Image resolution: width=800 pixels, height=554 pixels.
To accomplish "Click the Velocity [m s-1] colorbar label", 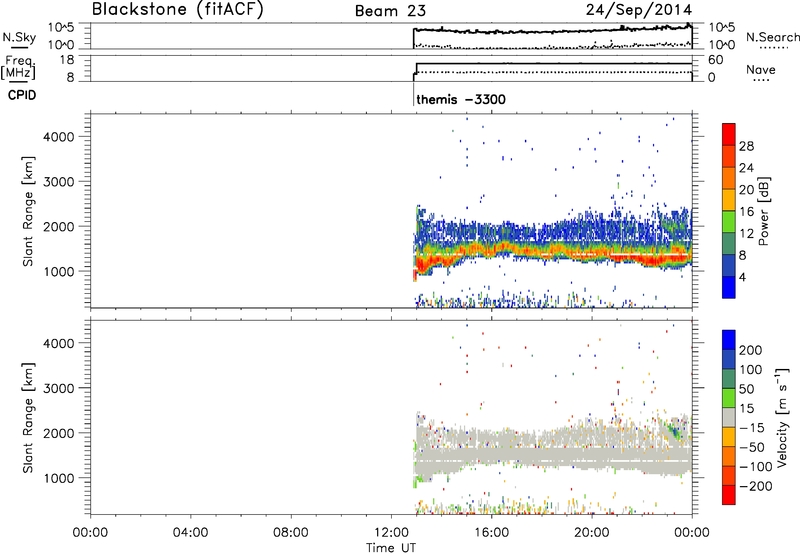I will (782, 417).
